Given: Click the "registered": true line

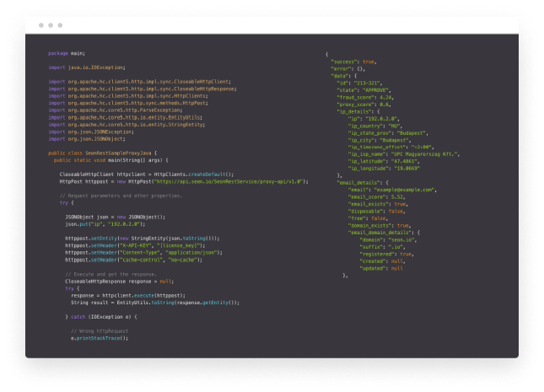Looking at the screenshot, I should tap(386, 254).
